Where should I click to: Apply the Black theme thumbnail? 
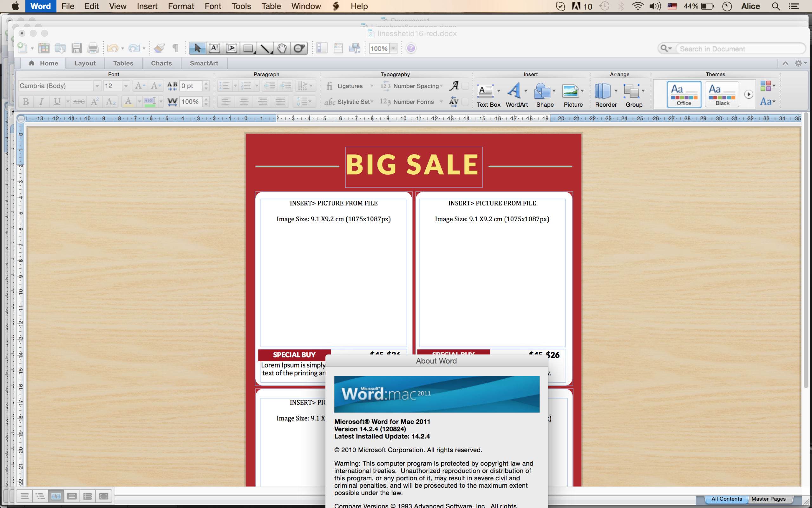coord(722,94)
